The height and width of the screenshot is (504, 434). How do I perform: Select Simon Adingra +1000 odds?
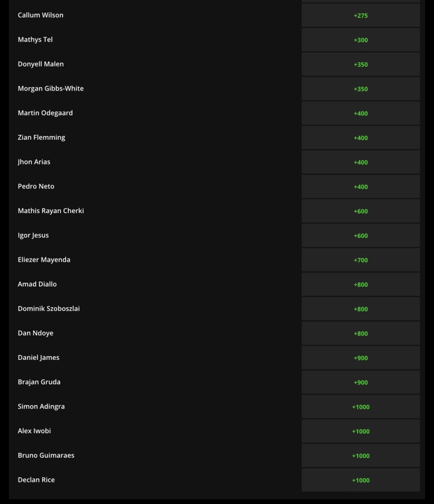point(361,407)
